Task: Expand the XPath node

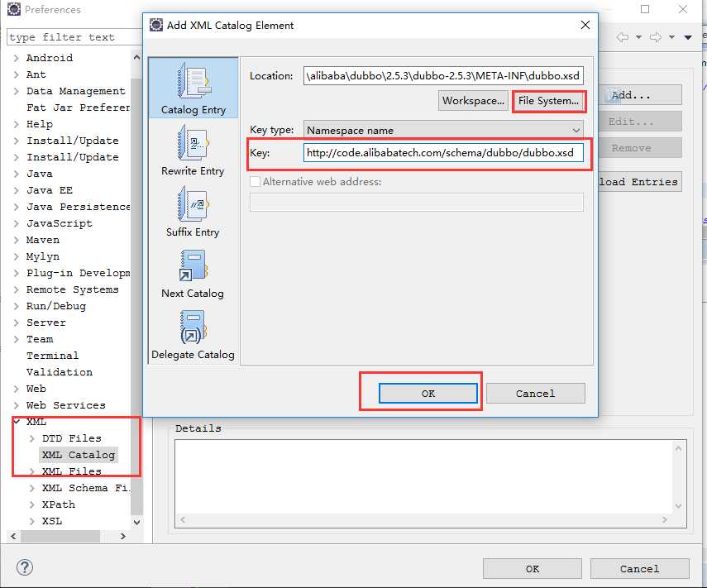Action: pyautogui.click(x=32, y=504)
